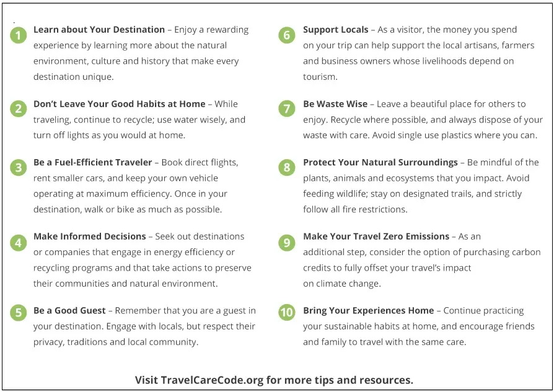554x392 pixels.
Task: Select the green number 7 badge
Action: (x=286, y=109)
